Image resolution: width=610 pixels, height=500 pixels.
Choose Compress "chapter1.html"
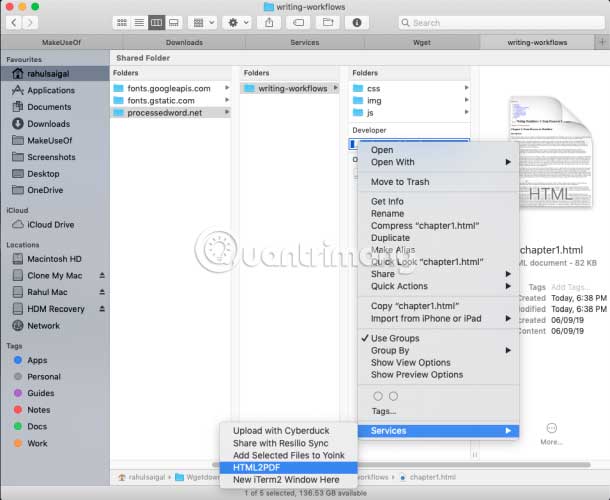438,226
